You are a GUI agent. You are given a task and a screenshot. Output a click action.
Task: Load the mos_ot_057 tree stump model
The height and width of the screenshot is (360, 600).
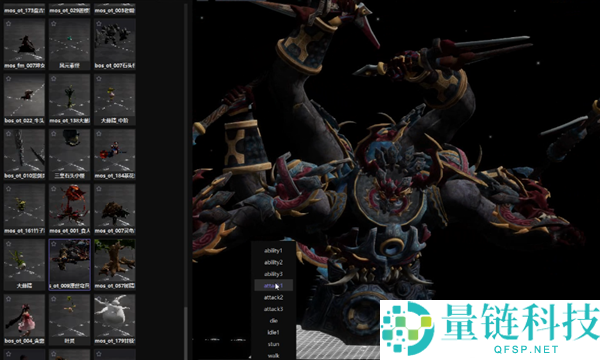click(115, 264)
